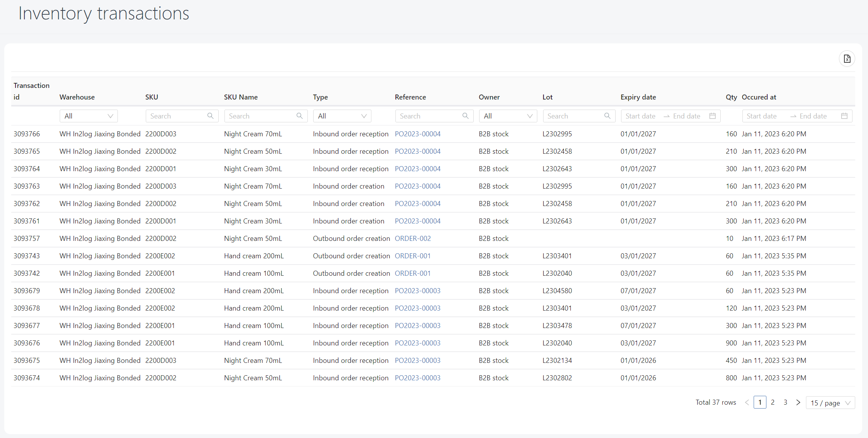The height and width of the screenshot is (438, 868).
Task: Open the Warehouse filter dropdown
Action: coord(88,116)
